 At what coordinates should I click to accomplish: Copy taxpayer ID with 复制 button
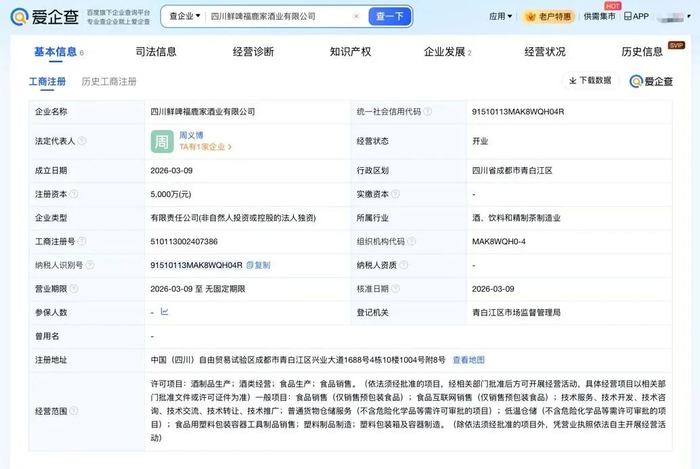point(258,265)
